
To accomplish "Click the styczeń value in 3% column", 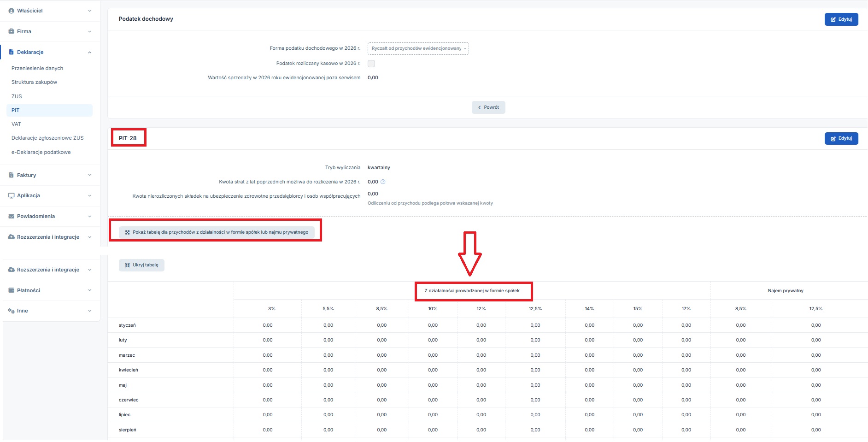I will click(x=268, y=325).
